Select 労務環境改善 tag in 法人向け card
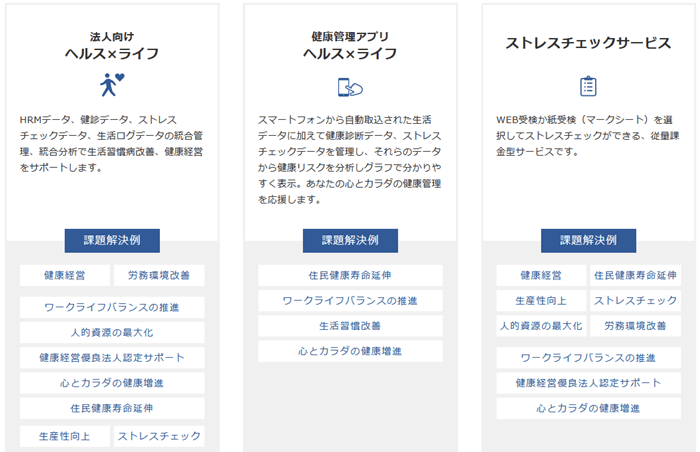 pos(159,275)
